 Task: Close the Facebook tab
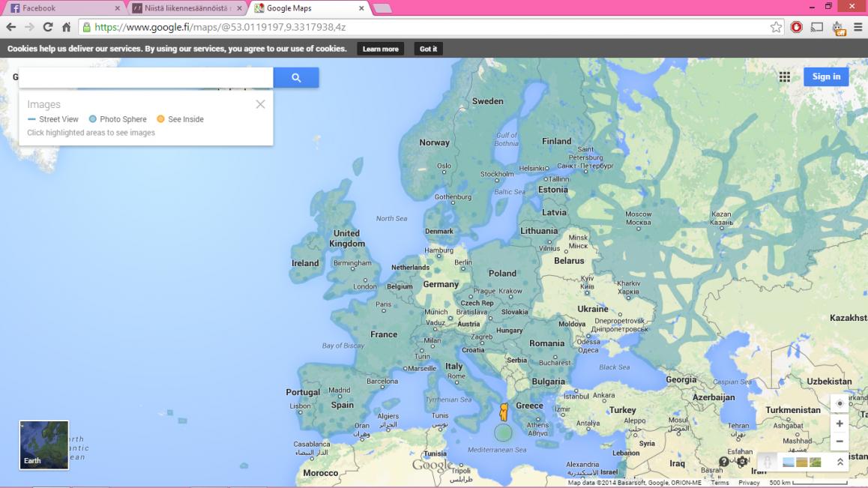coord(117,8)
